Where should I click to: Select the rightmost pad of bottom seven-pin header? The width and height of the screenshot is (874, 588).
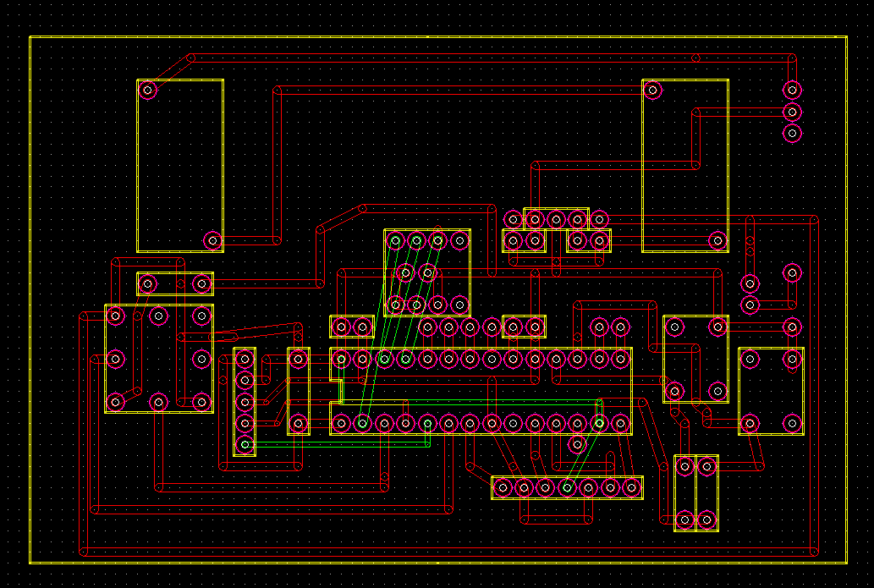[x=631, y=487]
